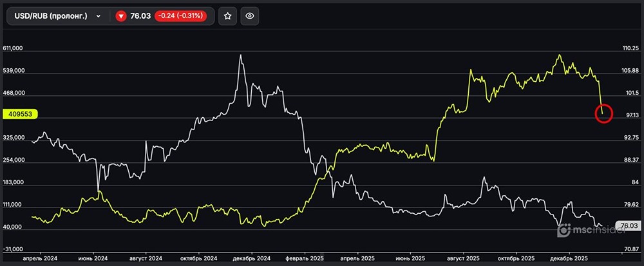Viewport: 644px width, 266px height.
Task: Click the 183,000 left axis label
Action: point(13,182)
